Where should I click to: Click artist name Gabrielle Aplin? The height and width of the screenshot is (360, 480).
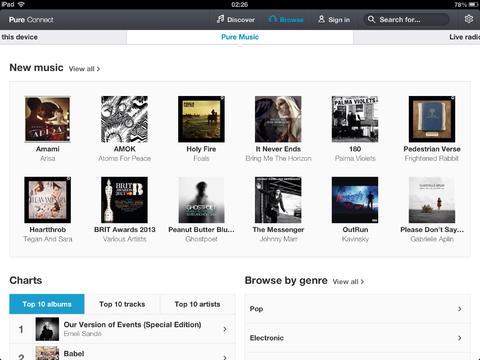pyautogui.click(x=432, y=239)
